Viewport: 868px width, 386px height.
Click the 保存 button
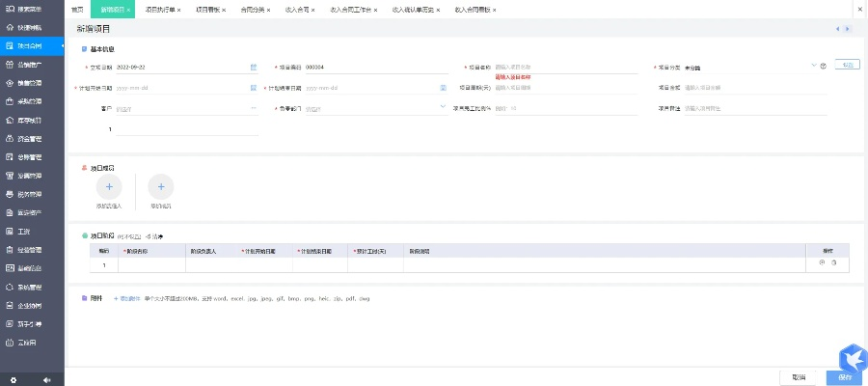[844, 377]
